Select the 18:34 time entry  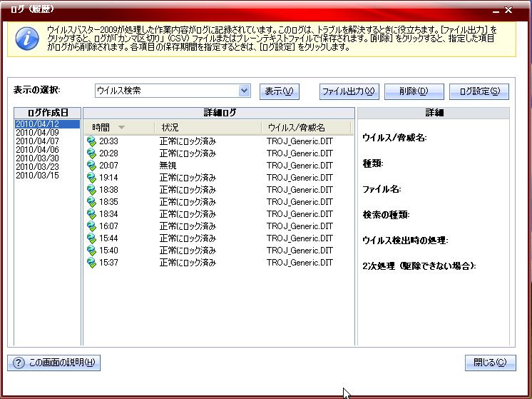click(x=108, y=214)
